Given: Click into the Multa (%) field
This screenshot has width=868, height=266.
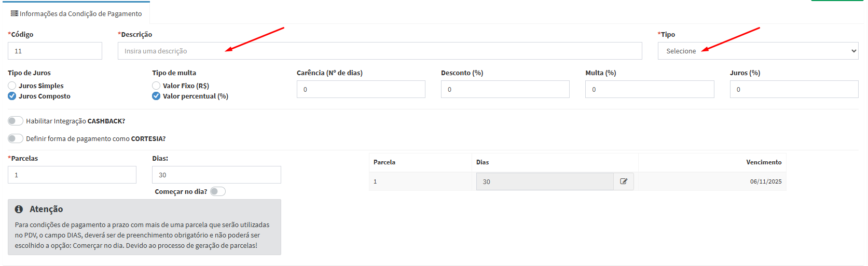Looking at the screenshot, I should click(649, 89).
